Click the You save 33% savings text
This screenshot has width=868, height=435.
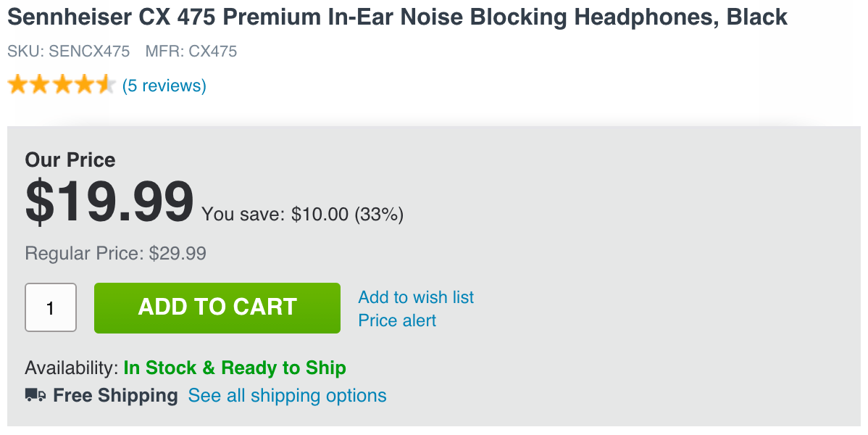point(302,214)
